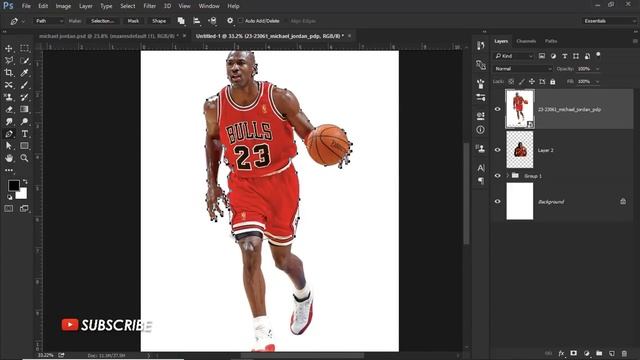Image resolution: width=640 pixels, height=360 pixels.
Task: Open the Layers panel menu
Action: (x=635, y=41)
